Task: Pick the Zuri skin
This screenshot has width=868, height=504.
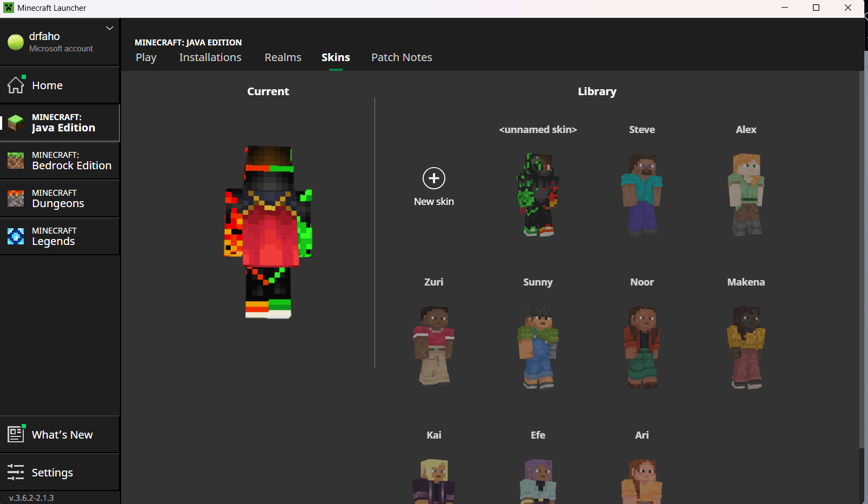Action: [x=434, y=347]
